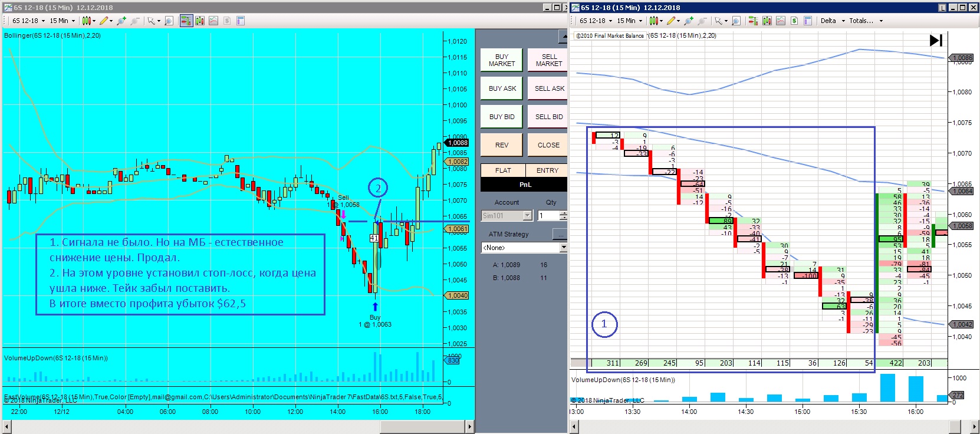Click the SELL MARKET button
This screenshot has height=434, width=980.
pyautogui.click(x=548, y=60)
